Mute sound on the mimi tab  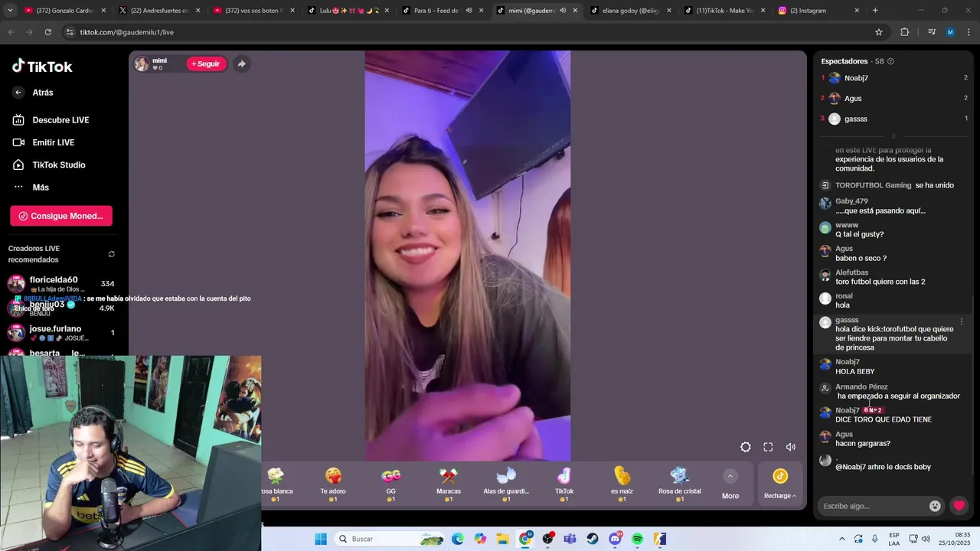click(x=563, y=11)
